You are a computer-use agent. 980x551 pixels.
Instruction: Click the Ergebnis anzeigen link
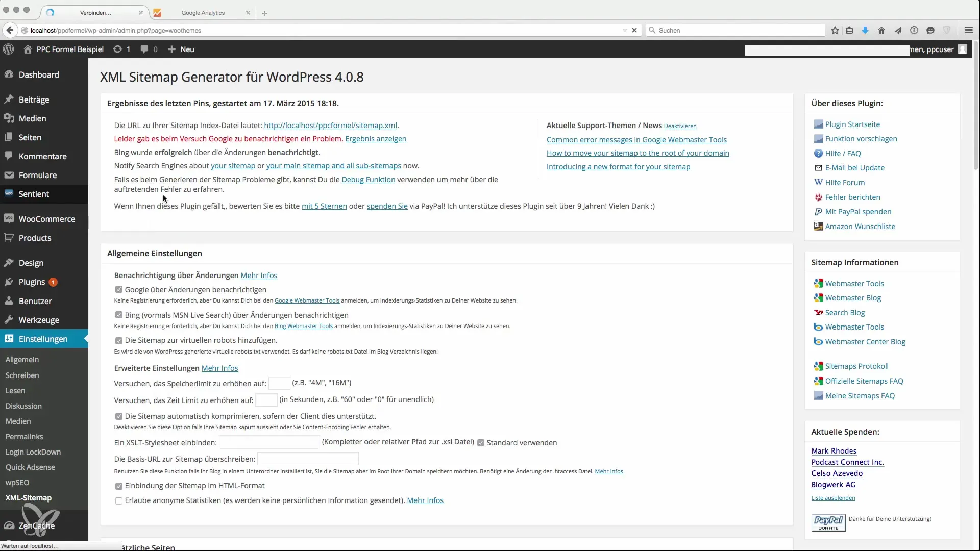coord(376,139)
